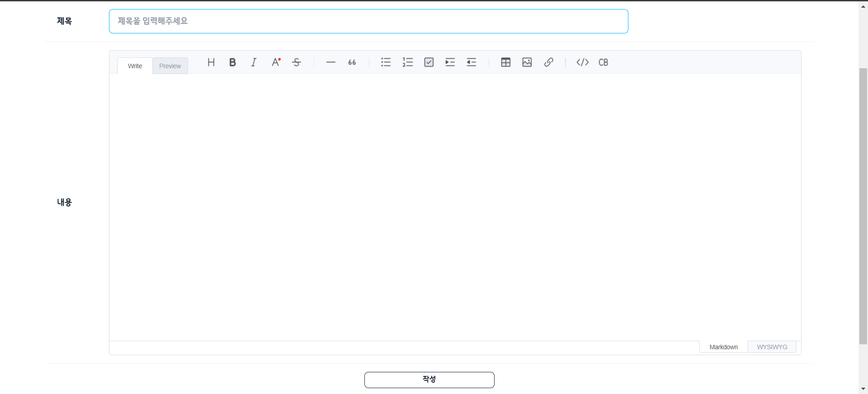The image size is (868, 394).
Task: Switch to the Preview tab
Action: [170, 66]
